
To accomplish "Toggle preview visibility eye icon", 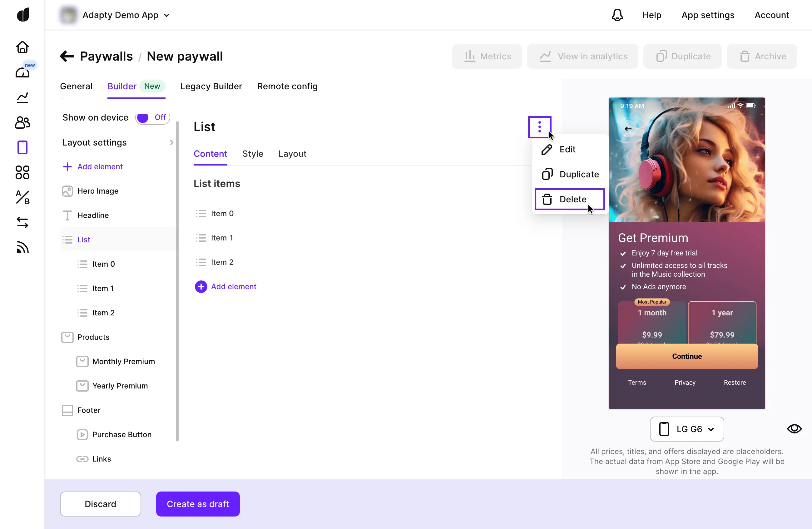I will [x=794, y=428].
